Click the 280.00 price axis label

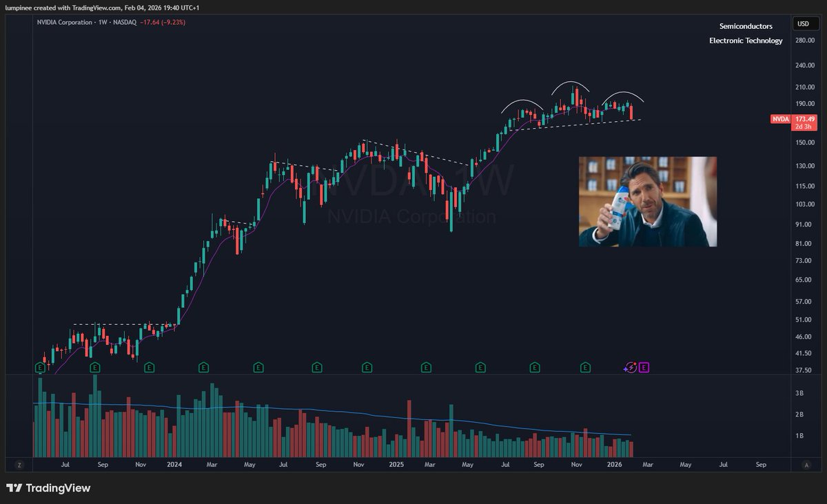point(805,41)
